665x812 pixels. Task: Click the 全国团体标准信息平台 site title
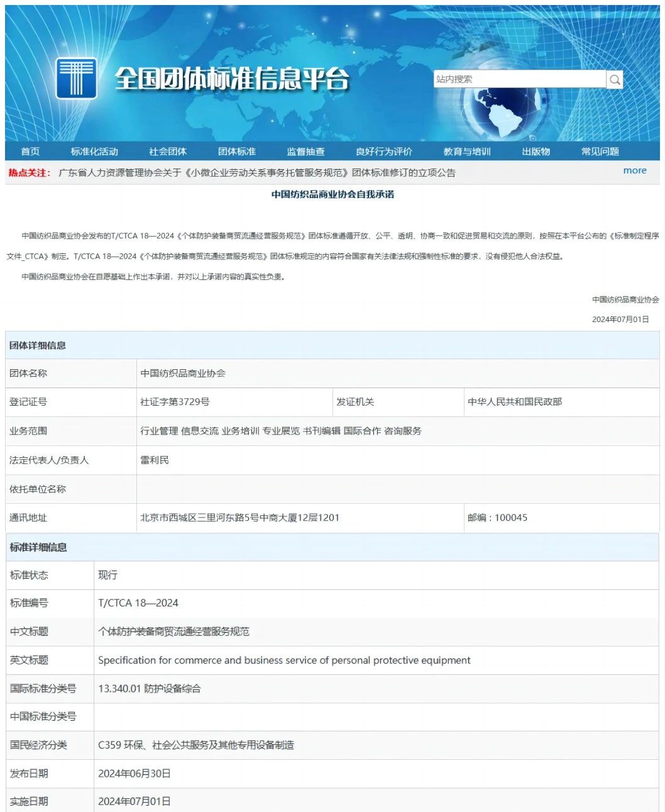coord(232,79)
